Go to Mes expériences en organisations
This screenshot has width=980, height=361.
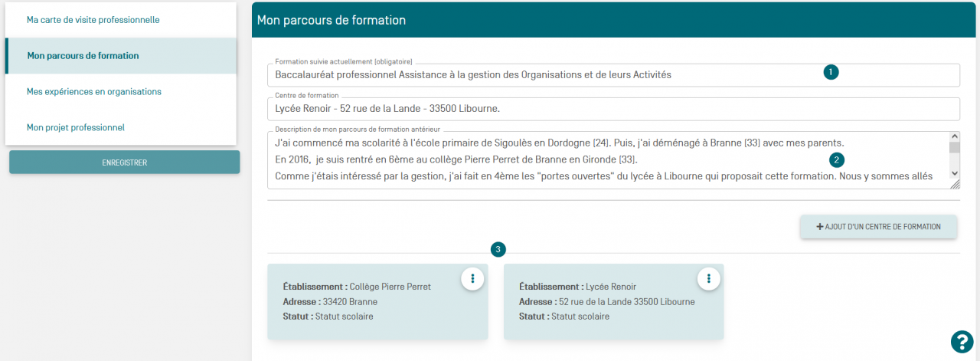point(93,91)
